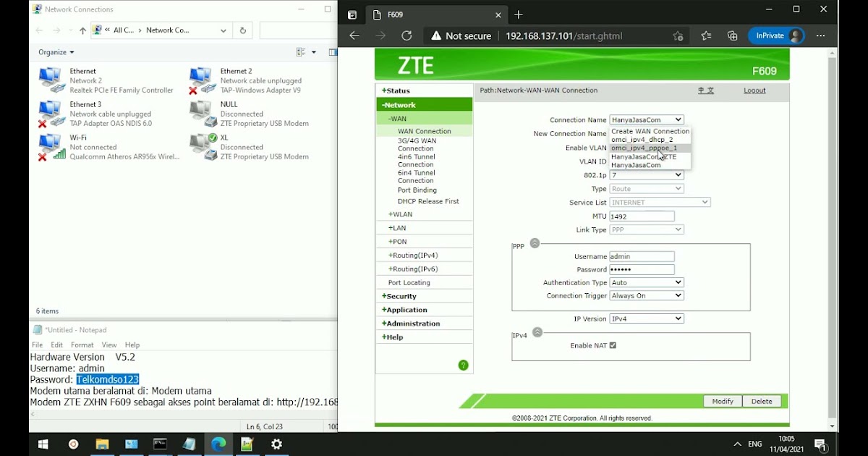Collapse the IPv4 section arrow
The image size is (868, 456).
coord(537,332)
